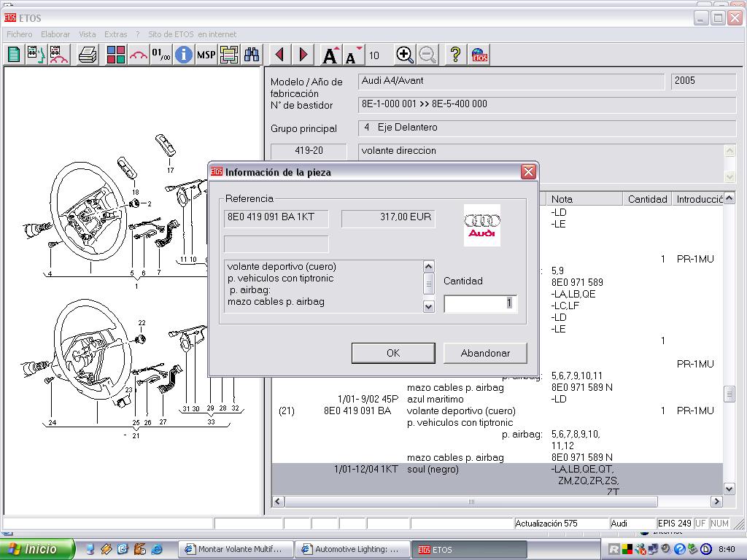This screenshot has height=560, width=747.
Task: Open the Vista menu
Action: 88,34
